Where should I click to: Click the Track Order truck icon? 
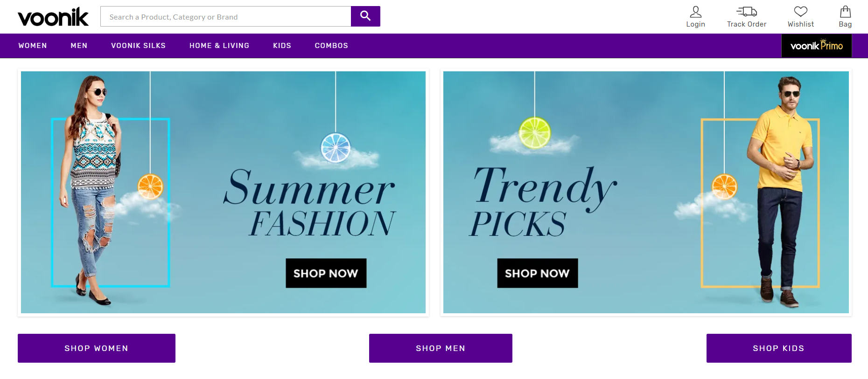pos(746,12)
